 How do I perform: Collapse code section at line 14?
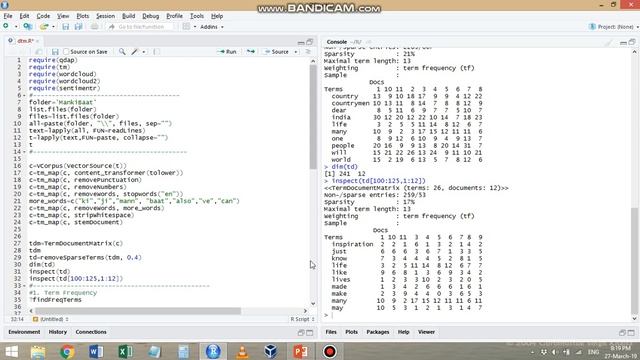[x=24, y=152]
